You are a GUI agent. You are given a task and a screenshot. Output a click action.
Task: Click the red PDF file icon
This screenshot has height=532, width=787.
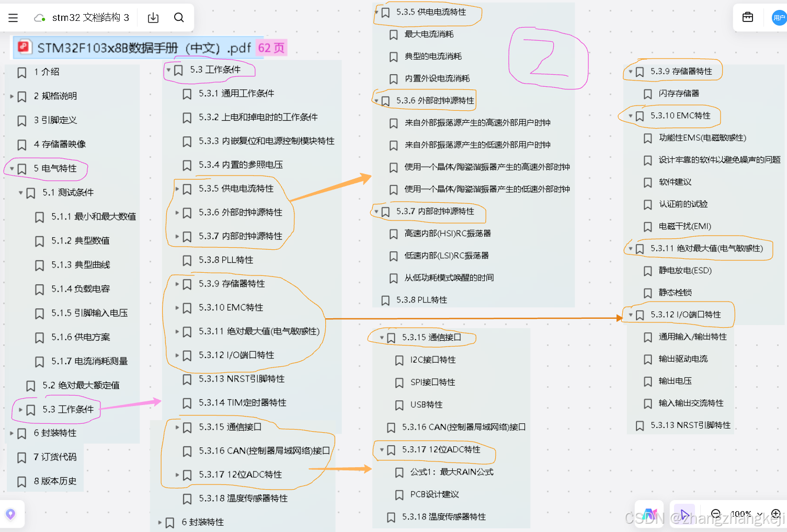[x=24, y=47]
